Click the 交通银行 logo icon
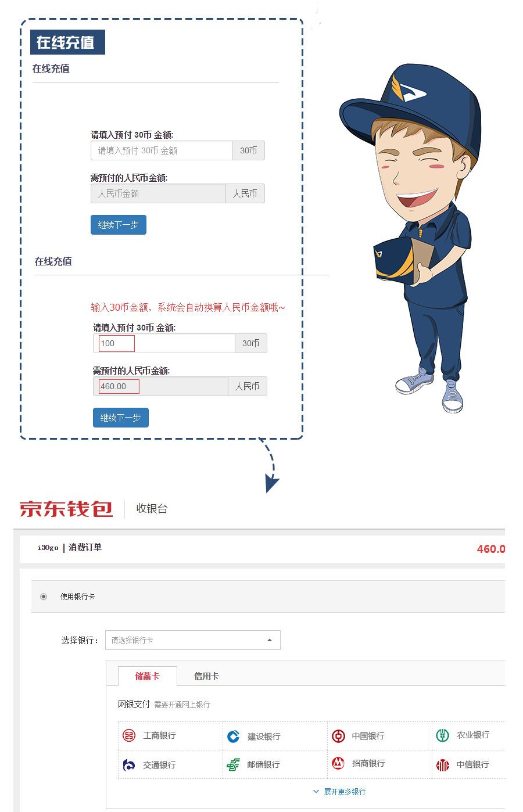The width and height of the screenshot is (523, 812). tap(129, 765)
